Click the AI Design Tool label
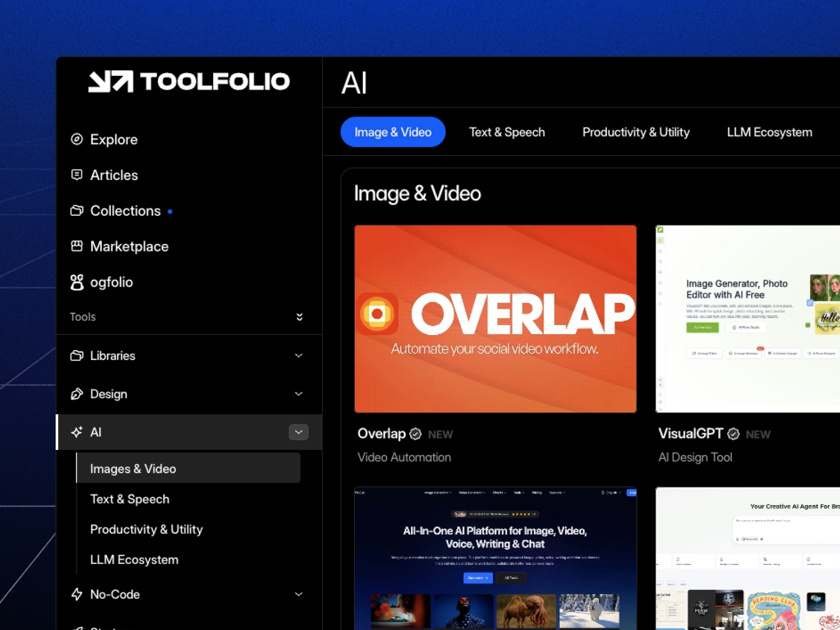The height and width of the screenshot is (630, 840). [x=695, y=457]
